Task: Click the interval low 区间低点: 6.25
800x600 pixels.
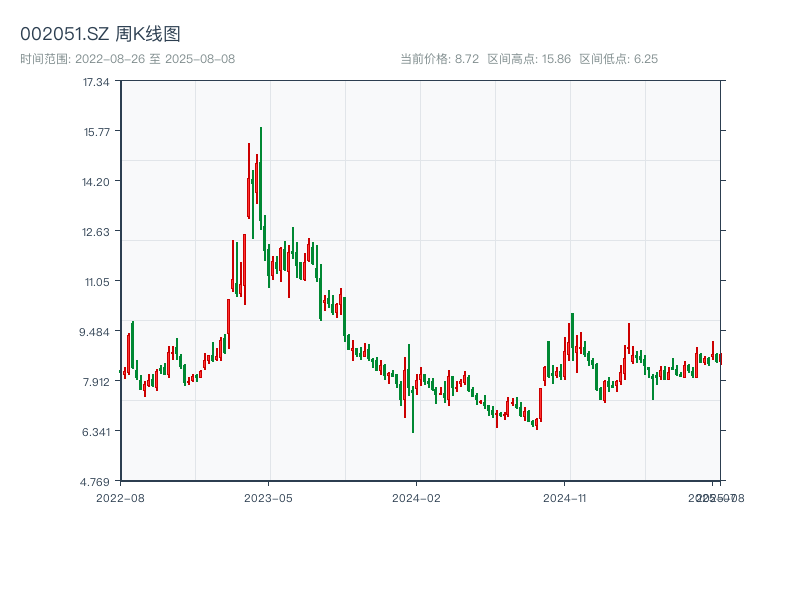Action: [x=618, y=59]
